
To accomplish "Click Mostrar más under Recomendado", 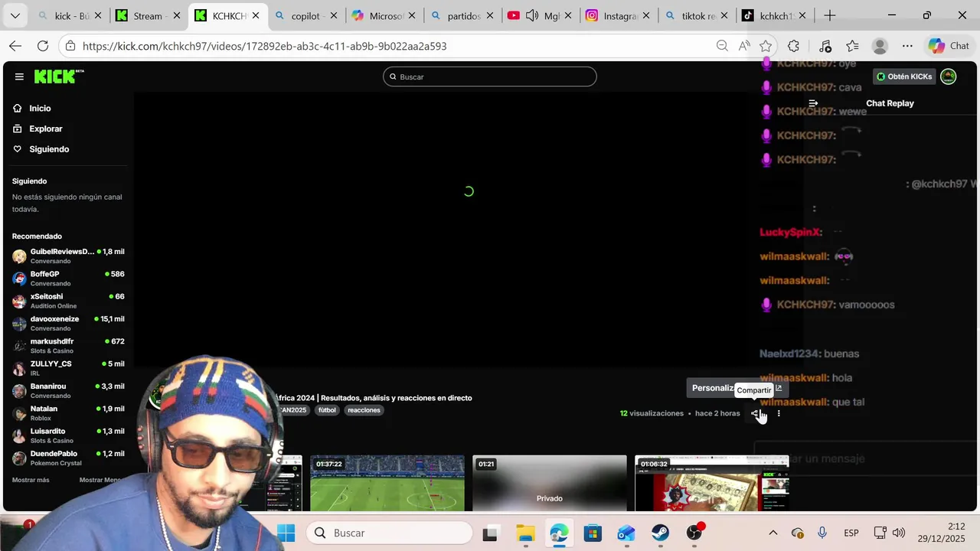I will click(x=31, y=480).
